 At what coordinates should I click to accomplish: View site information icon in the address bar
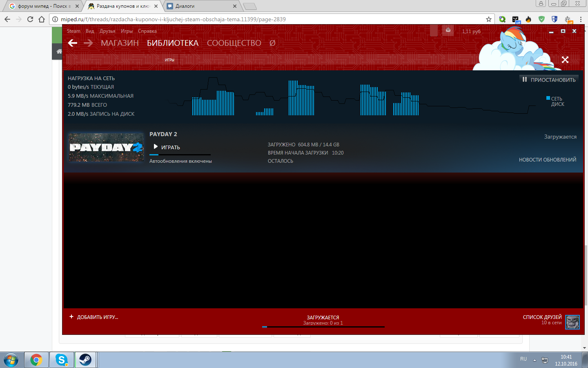coord(55,19)
